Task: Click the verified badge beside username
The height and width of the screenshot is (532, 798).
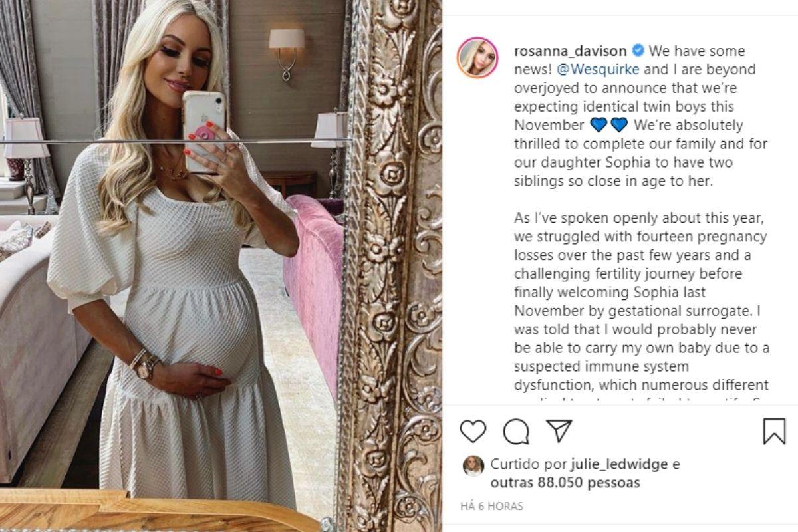Action: pyautogui.click(x=637, y=51)
